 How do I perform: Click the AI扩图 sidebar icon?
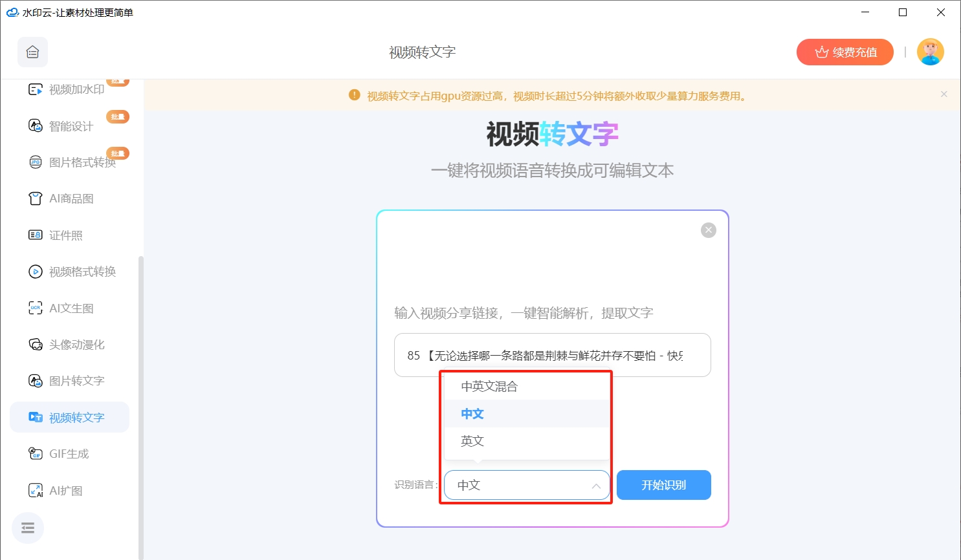[x=36, y=490]
